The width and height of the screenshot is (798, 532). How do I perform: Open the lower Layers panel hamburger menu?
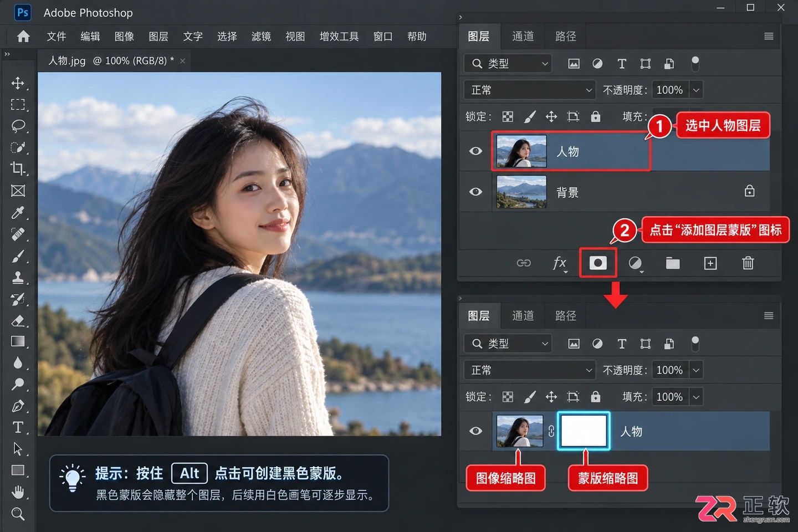[x=769, y=315]
